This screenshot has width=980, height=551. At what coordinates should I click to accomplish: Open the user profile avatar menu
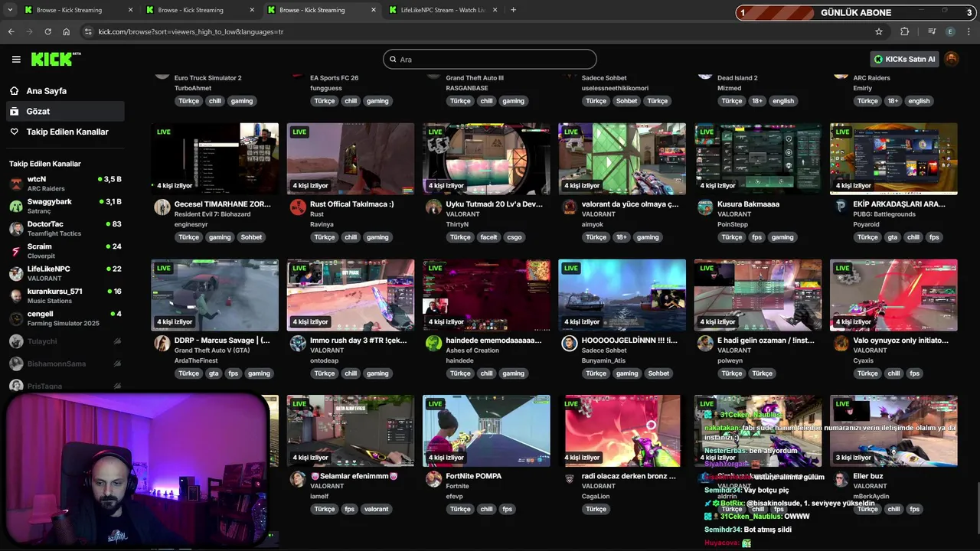tap(952, 59)
